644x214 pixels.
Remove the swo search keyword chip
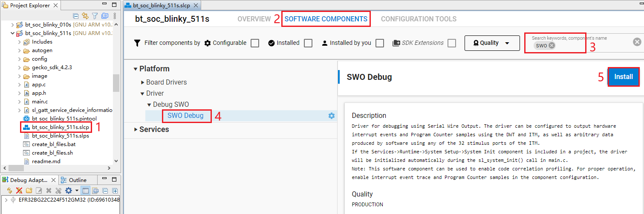(552, 46)
